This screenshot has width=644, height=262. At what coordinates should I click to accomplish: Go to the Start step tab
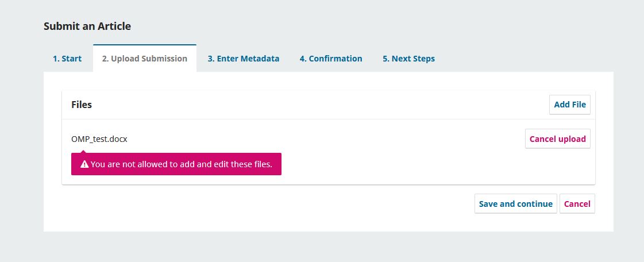click(x=67, y=59)
